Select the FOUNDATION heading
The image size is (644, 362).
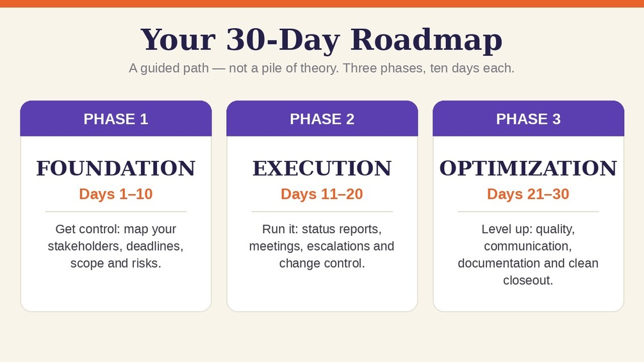116,169
